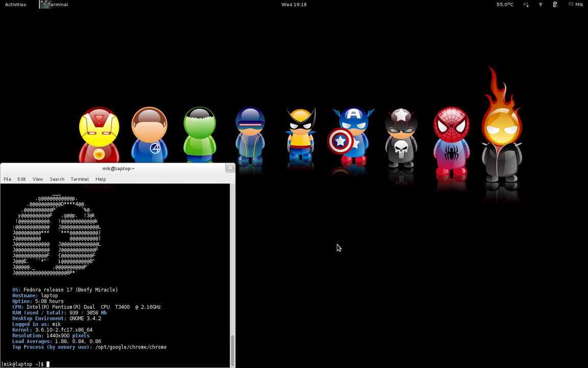Screen dimensions: 588x368
Task: Click the 'Uptime: 5:08 hours' line
Action: click(x=38, y=301)
